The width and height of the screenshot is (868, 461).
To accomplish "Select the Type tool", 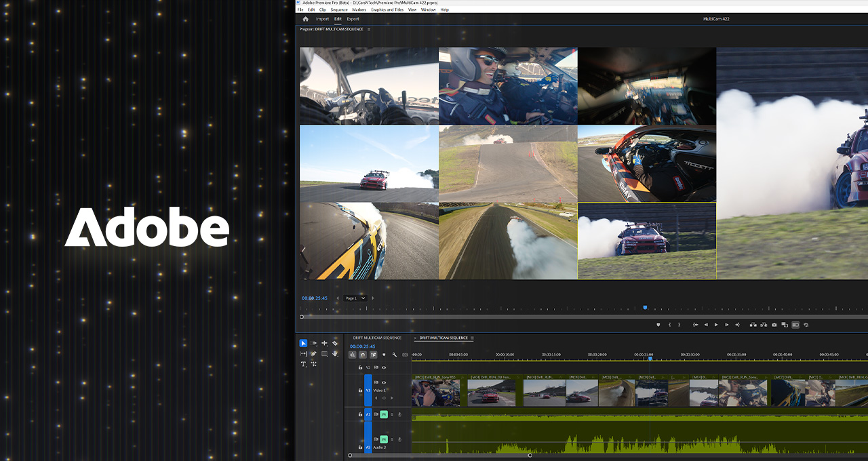I will [x=303, y=364].
